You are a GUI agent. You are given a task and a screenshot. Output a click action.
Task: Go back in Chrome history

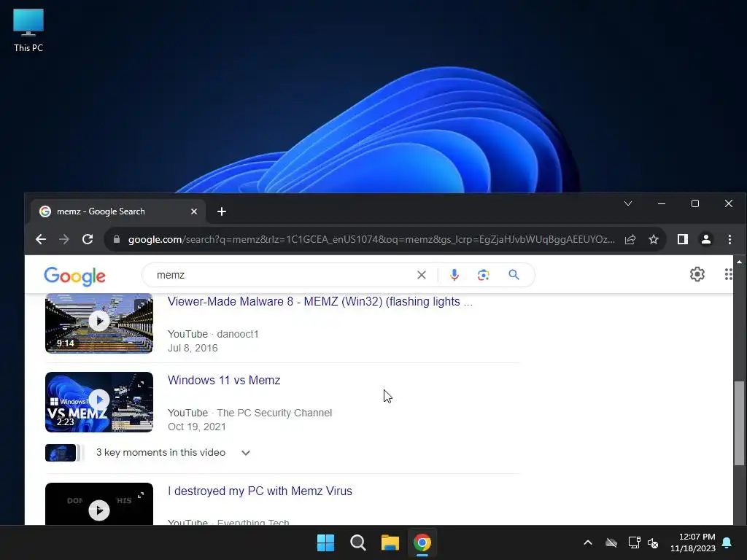(x=41, y=239)
